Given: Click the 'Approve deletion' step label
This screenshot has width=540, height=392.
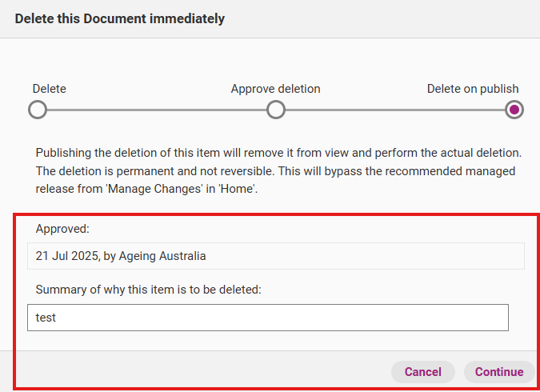Looking at the screenshot, I should click(275, 89).
